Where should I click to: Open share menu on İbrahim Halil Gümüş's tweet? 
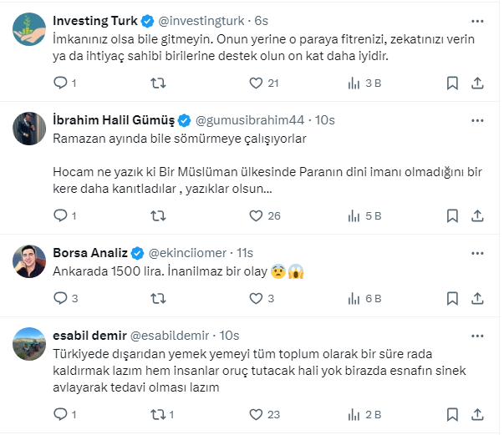[x=478, y=215]
